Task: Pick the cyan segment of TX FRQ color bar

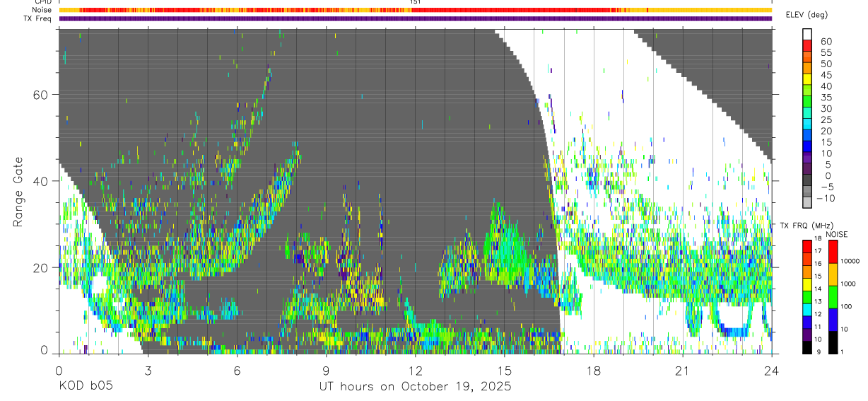Action: 807,308
